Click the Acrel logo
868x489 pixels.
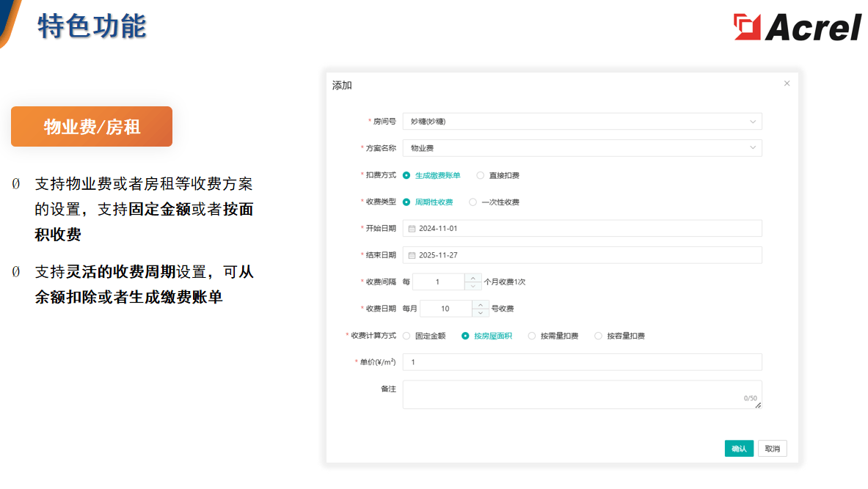coord(797,27)
